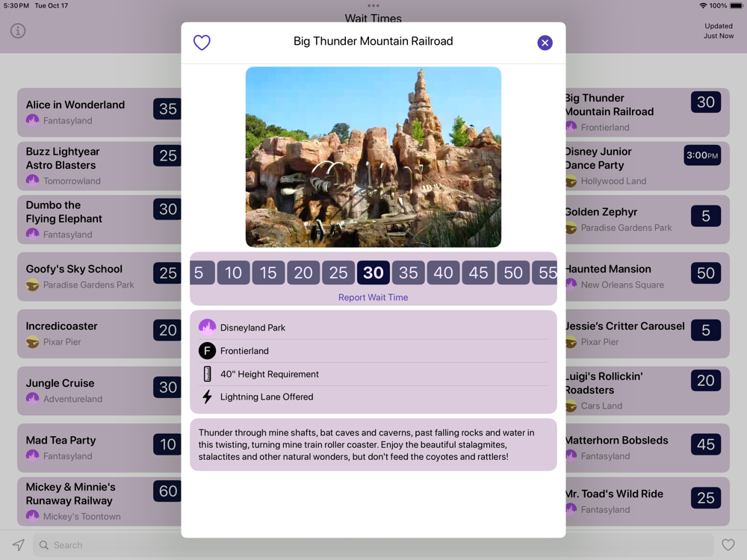Tap the Wi-Fi icon in status bar
Screen dimensions: 747x560
(x=703, y=6)
